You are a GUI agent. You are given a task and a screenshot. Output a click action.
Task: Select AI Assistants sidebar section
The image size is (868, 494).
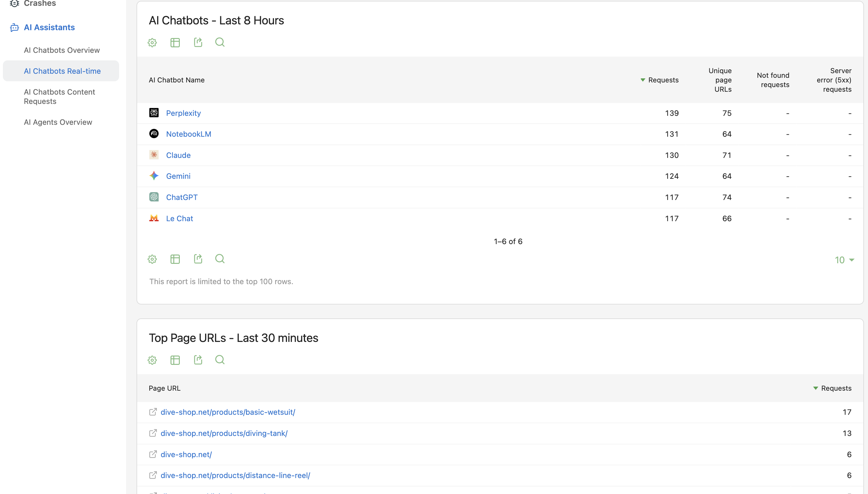(x=49, y=28)
